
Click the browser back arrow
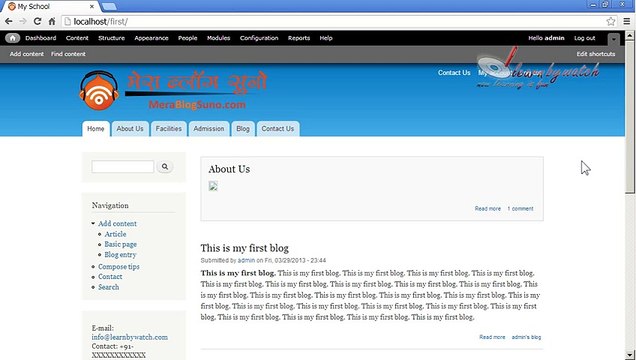pos(9,21)
